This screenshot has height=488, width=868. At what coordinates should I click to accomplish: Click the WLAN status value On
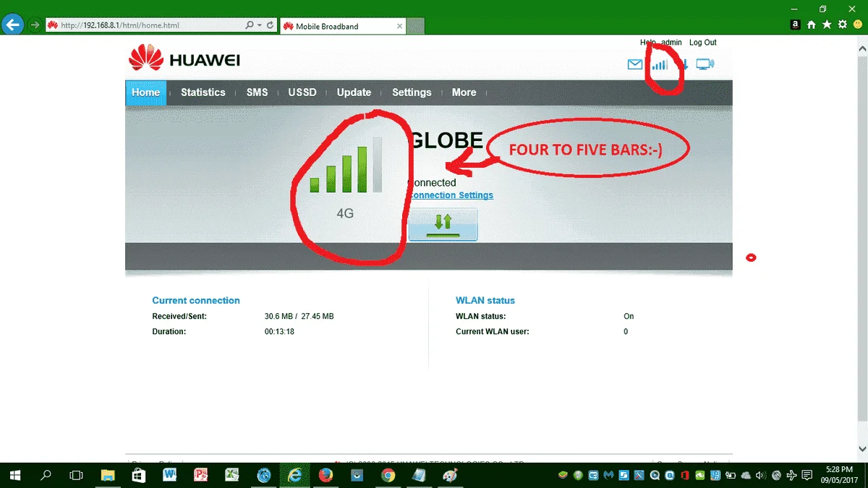pos(629,317)
